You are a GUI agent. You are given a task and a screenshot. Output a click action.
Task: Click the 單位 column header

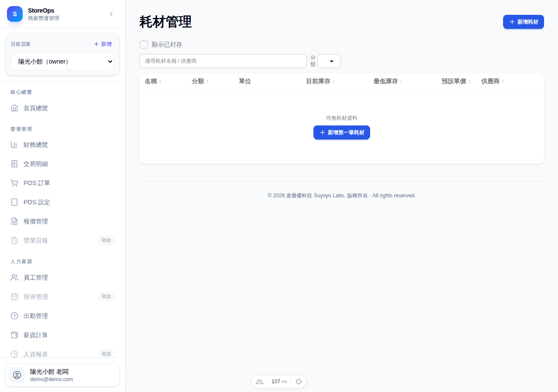[x=245, y=81]
